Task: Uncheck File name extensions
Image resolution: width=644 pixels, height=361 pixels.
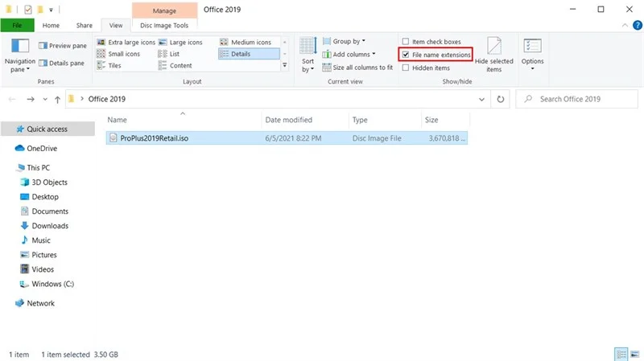Action: point(436,55)
